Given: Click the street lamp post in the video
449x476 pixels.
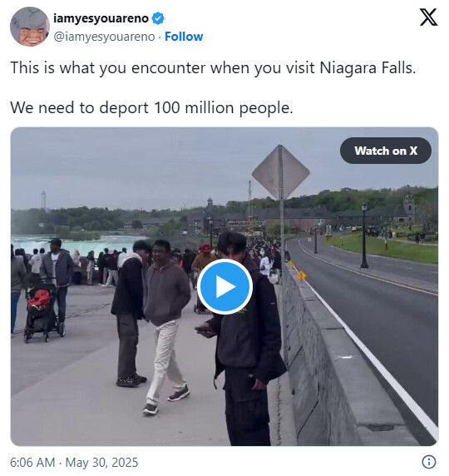Looking at the screenshot, I should point(364,236).
